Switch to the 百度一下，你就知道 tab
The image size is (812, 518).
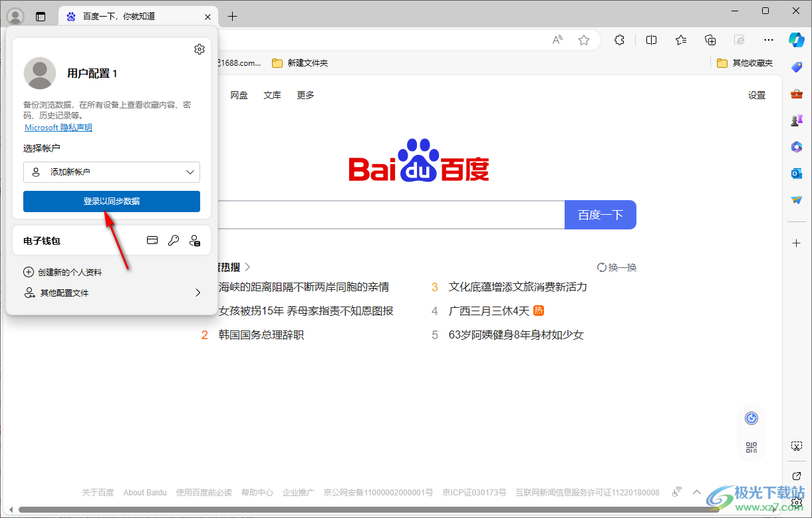(138, 17)
